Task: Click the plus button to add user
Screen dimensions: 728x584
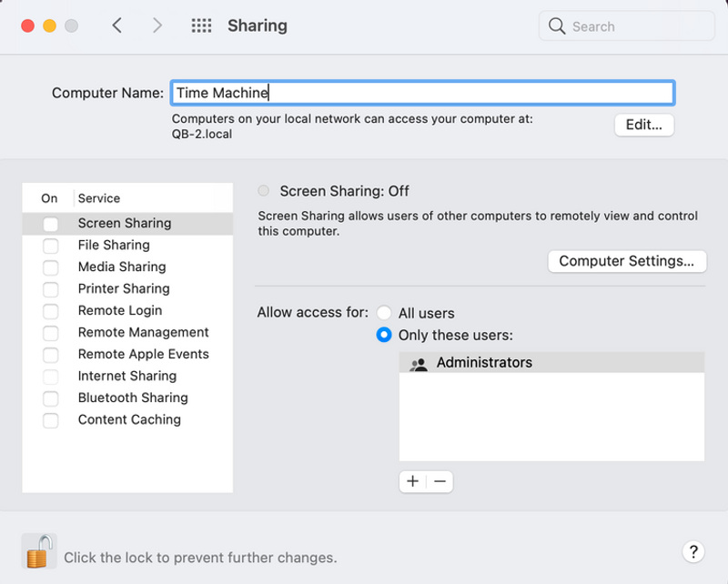Action: click(412, 481)
